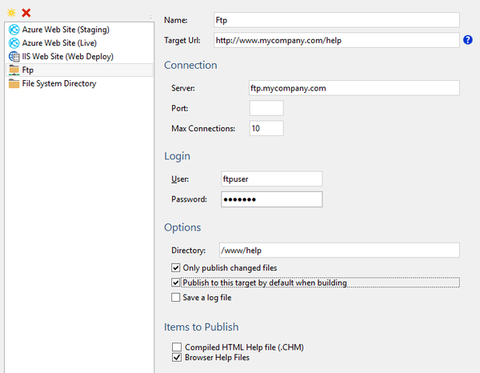Viewport: 480px width, 373px height.
Task: Check Compiled HTML Help file (.CHM)
Action: [x=177, y=347]
